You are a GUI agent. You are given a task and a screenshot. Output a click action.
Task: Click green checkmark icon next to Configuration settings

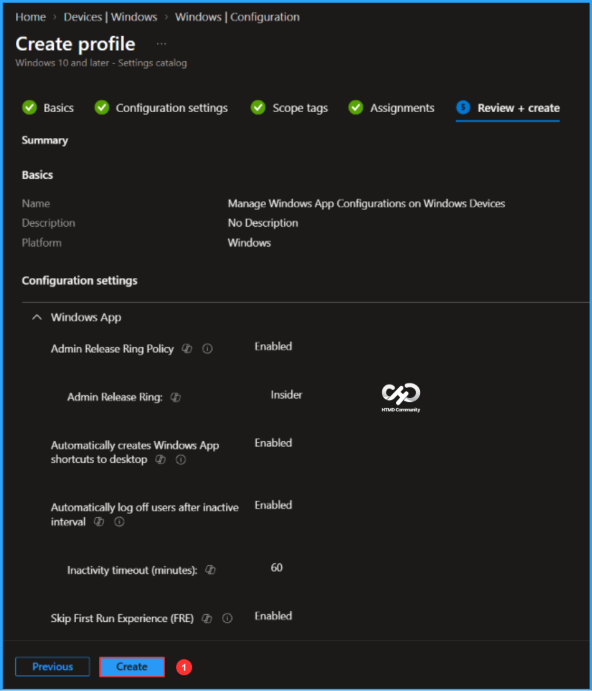[102, 108]
